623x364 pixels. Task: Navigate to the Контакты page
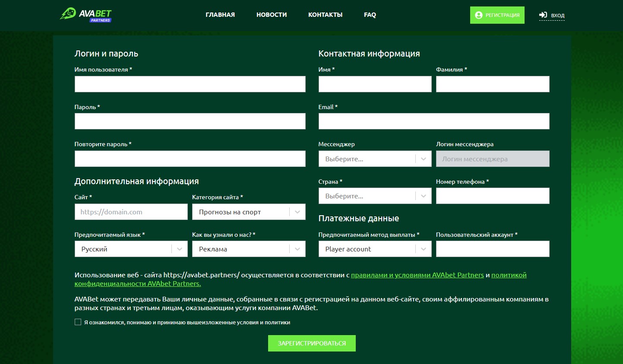pos(325,15)
